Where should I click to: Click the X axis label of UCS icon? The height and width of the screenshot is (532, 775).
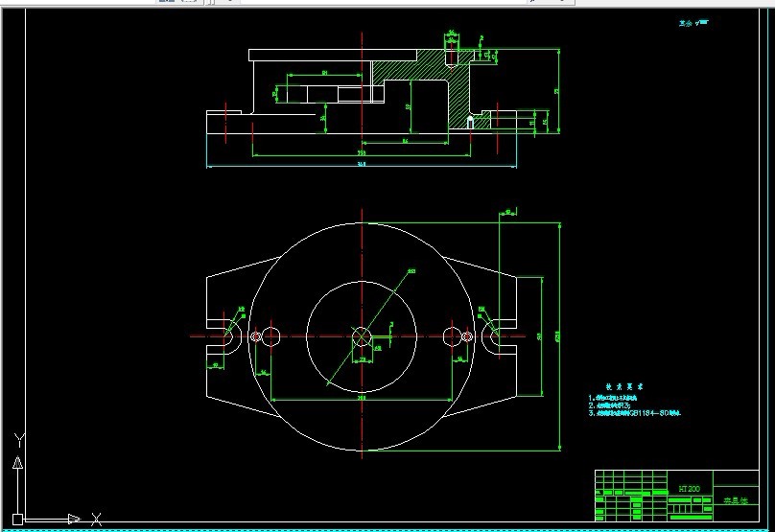pyautogui.click(x=97, y=520)
